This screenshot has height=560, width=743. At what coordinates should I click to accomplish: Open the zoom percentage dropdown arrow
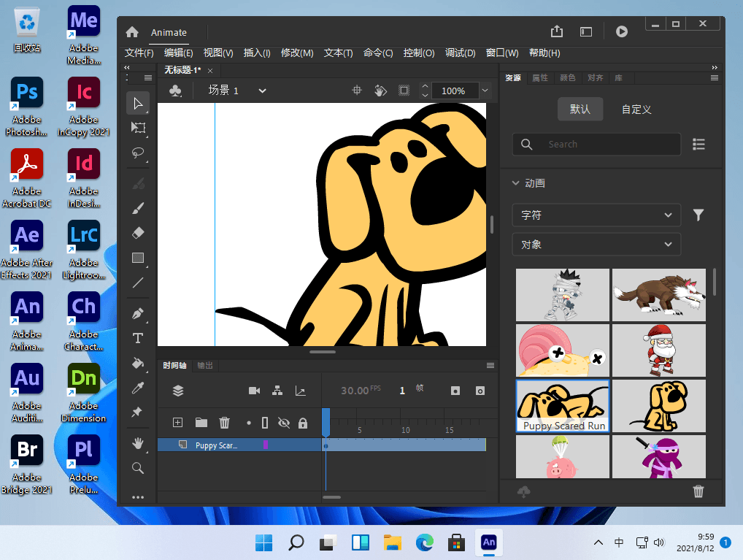tap(485, 90)
